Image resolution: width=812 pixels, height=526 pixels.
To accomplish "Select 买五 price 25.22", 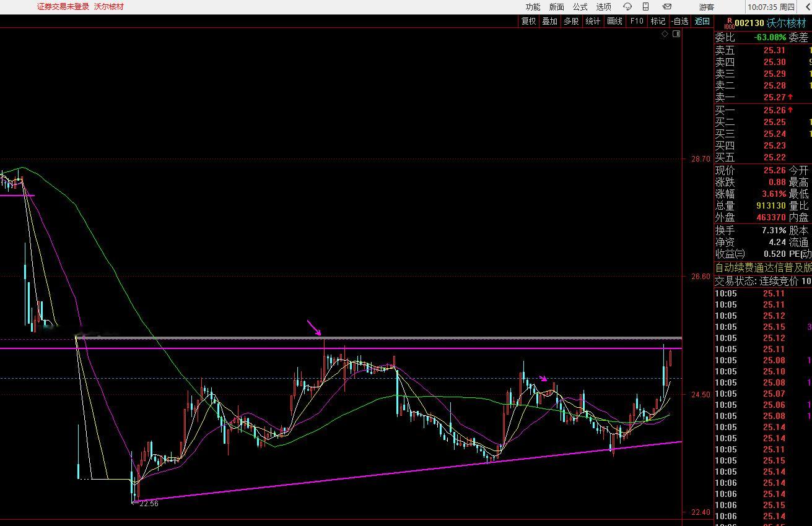I will 774,157.
